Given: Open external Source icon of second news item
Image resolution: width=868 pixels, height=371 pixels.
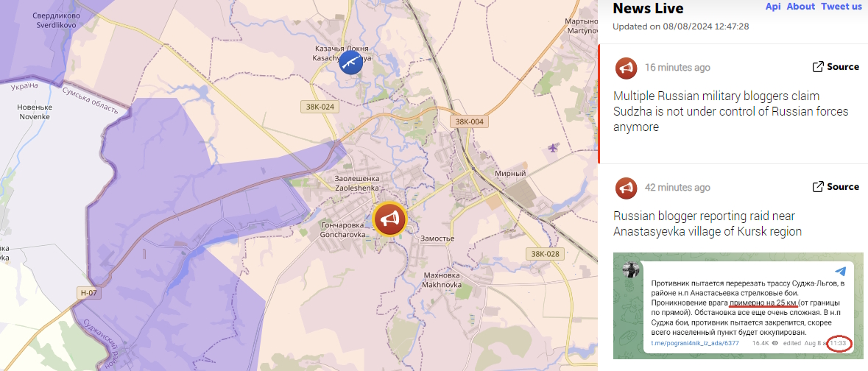Looking at the screenshot, I should click(x=818, y=187).
